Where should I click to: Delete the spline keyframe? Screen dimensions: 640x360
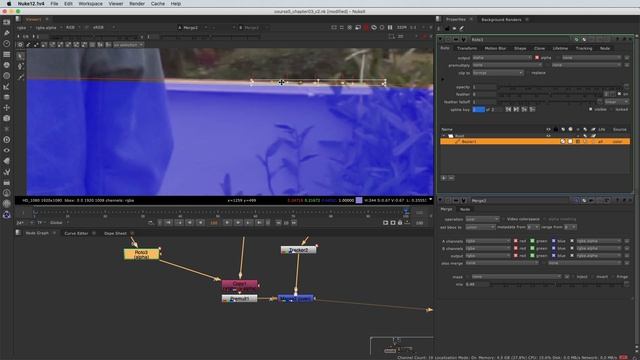pyautogui.click(x=533, y=109)
